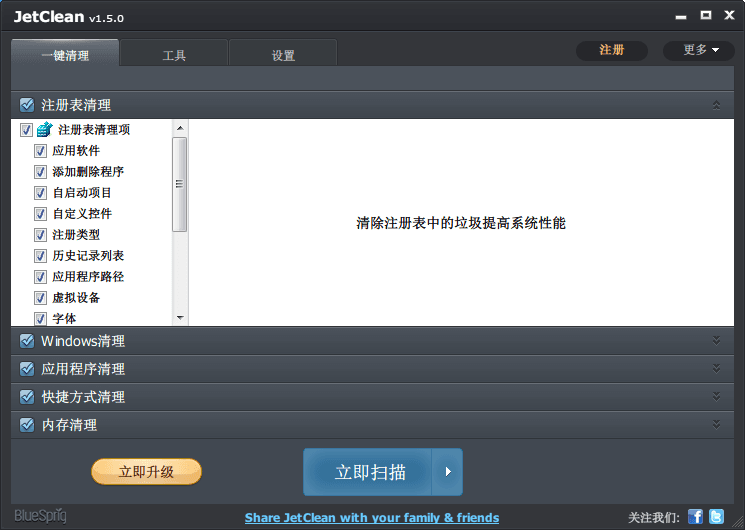
Task: Select the 注册表清理项 tree label
Action: [94, 130]
